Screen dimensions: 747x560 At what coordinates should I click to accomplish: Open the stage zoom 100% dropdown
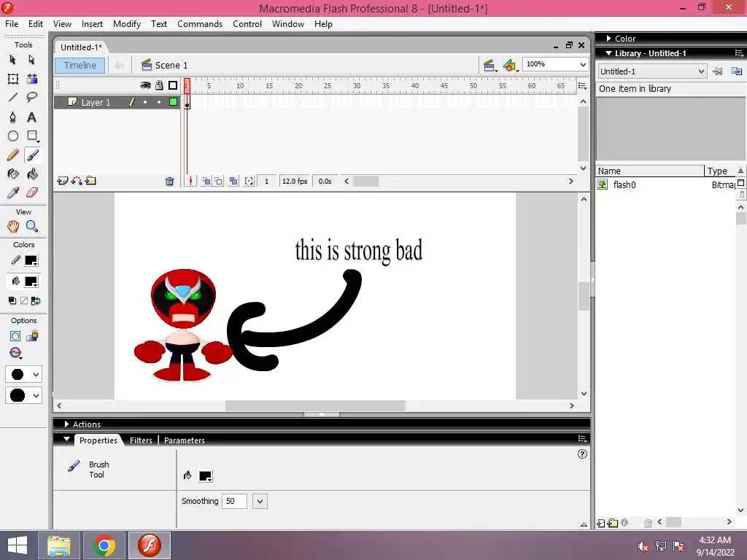point(583,64)
